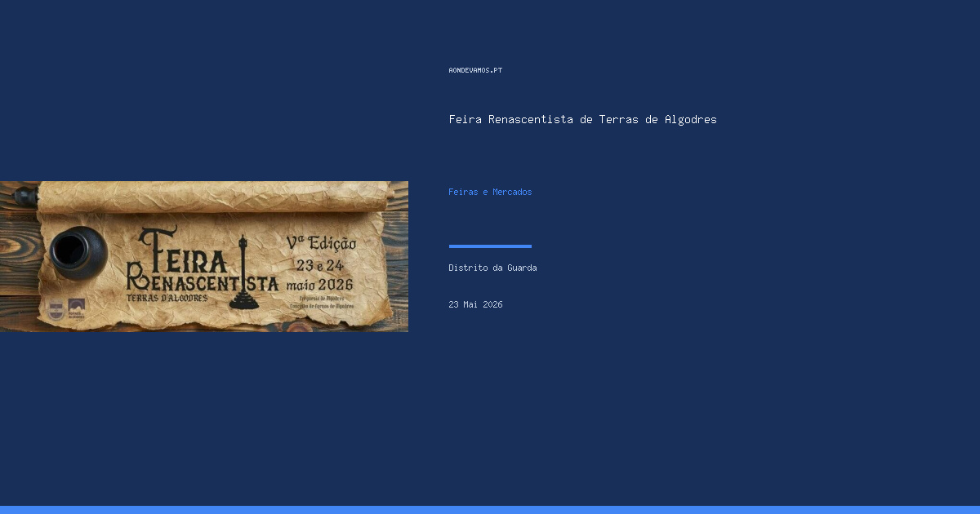Click the parish coat-of-arms logo on poster
Screen dimensions: 980x514
pos(56,309)
